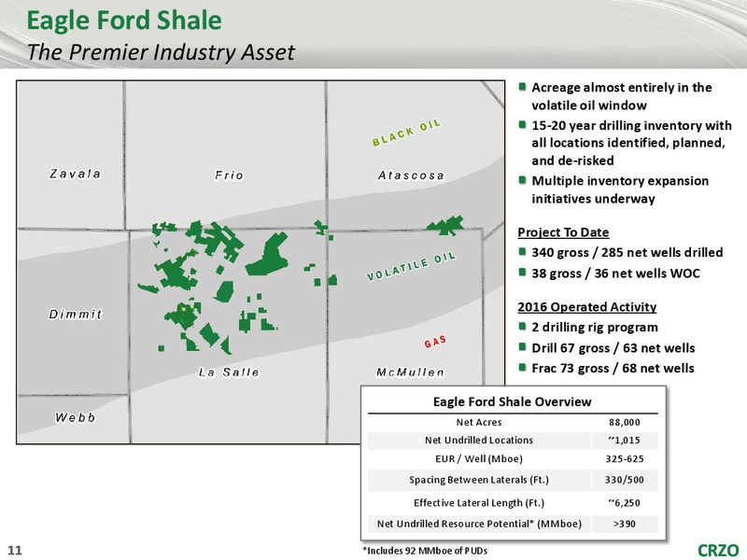
Task: Click the Dimmit county label
Action: 76,314
